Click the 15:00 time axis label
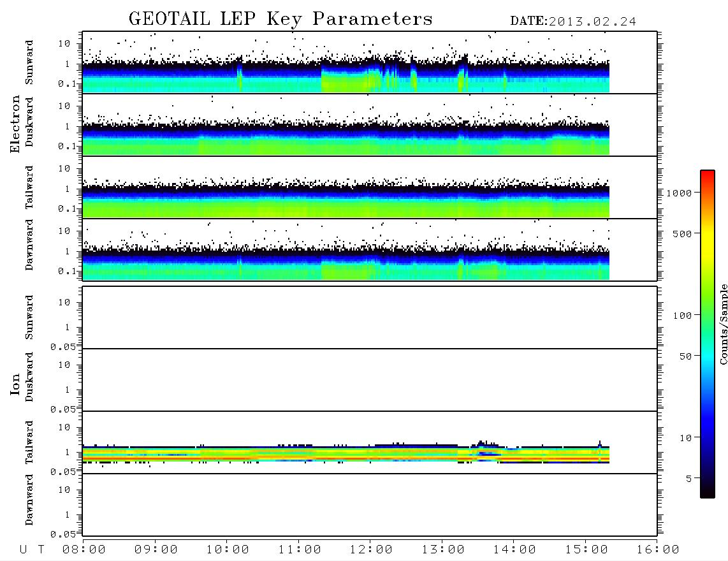This screenshot has width=728, height=561. pyautogui.click(x=586, y=550)
